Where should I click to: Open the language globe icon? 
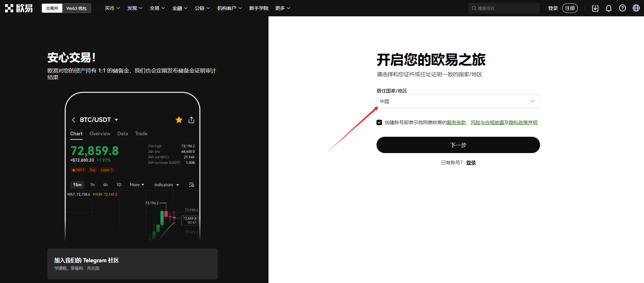(x=636, y=8)
